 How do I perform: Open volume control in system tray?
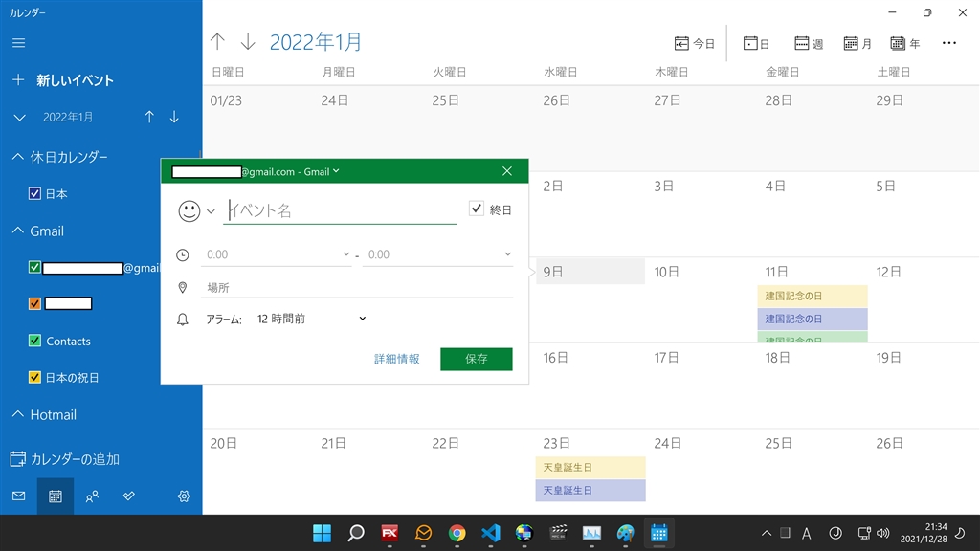coord(882,533)
